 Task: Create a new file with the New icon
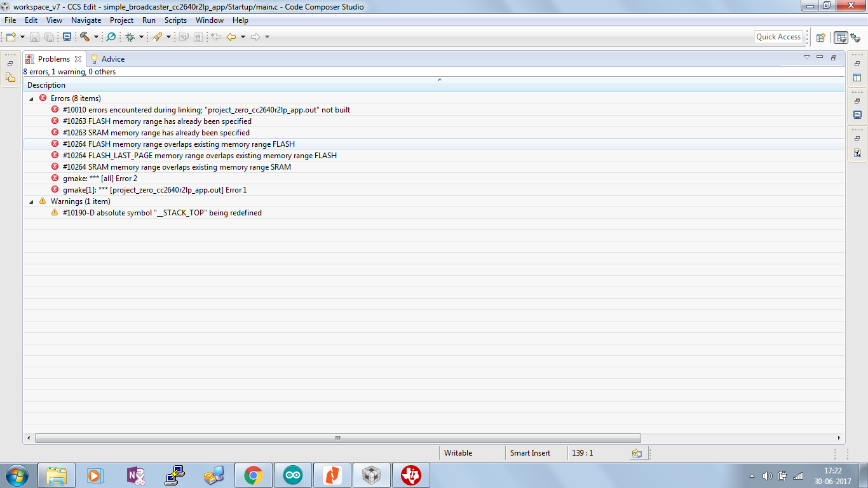(10, 36)
